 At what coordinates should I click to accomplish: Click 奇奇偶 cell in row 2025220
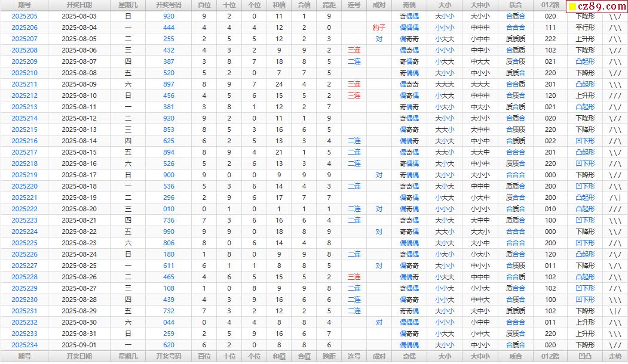(x=409, y=186)
